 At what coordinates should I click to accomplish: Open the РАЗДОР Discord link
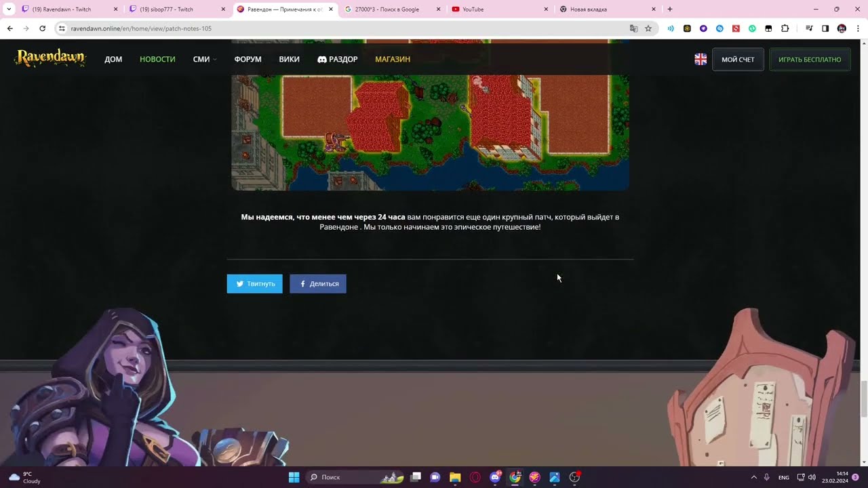(x=338, y=60)
